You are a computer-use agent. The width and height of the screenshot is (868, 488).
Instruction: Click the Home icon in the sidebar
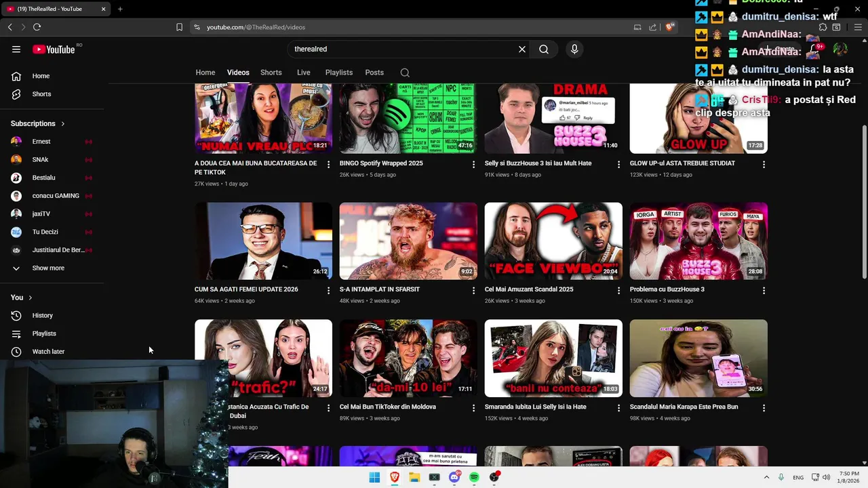16,76
